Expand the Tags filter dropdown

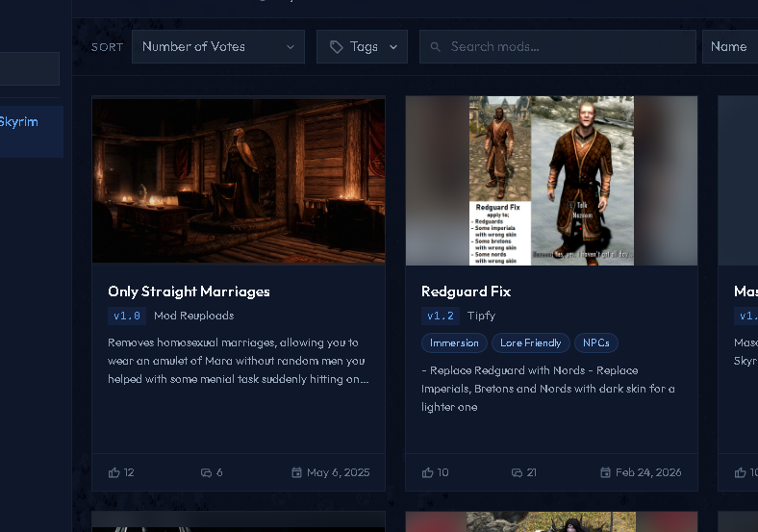362,47
